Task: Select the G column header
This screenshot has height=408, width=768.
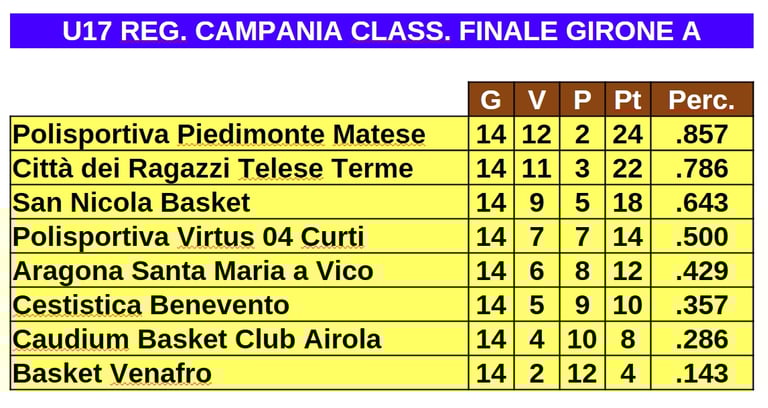Action: pyautogui.click(x=490, y=100)
